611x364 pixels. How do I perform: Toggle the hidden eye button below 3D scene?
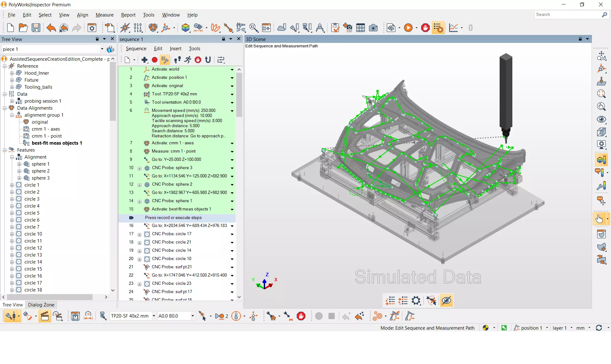tap(446, 300)
